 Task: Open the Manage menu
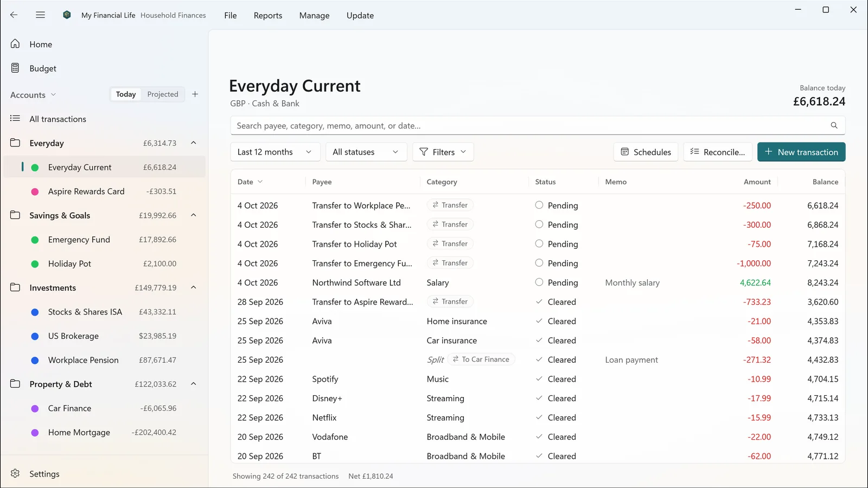pos(314,15)
